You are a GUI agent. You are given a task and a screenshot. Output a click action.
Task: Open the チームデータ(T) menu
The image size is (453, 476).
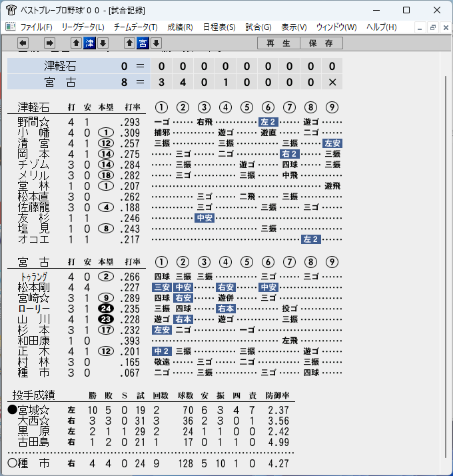136,27
